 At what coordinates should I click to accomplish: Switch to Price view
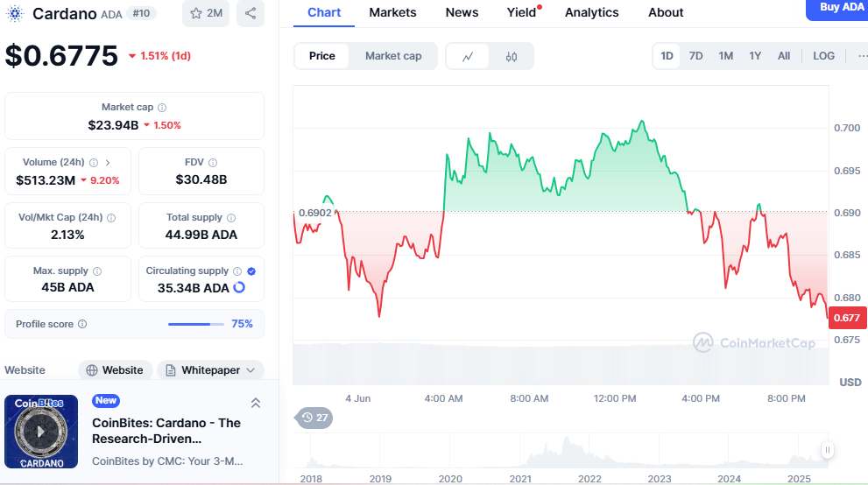(322, 56)
